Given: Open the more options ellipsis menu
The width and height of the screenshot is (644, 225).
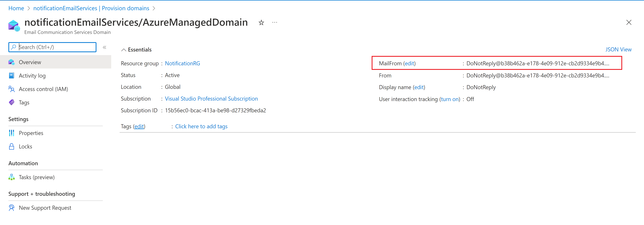Looking at the screenshot, I should [x=275, y=22].
